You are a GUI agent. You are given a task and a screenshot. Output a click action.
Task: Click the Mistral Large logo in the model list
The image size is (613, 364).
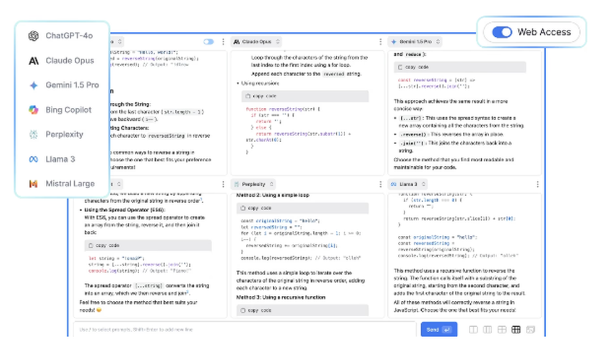(34, 184)
